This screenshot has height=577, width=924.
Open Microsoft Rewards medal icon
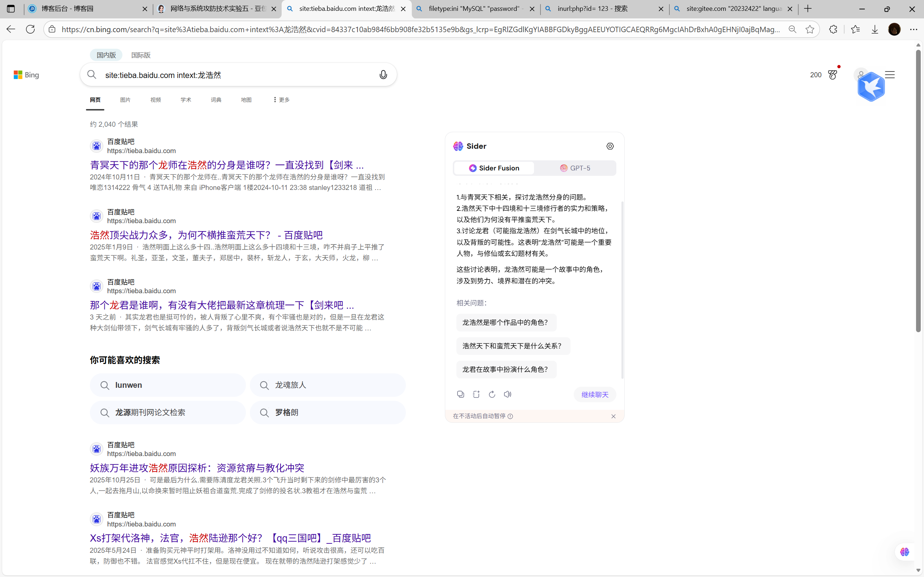point(832,74)
